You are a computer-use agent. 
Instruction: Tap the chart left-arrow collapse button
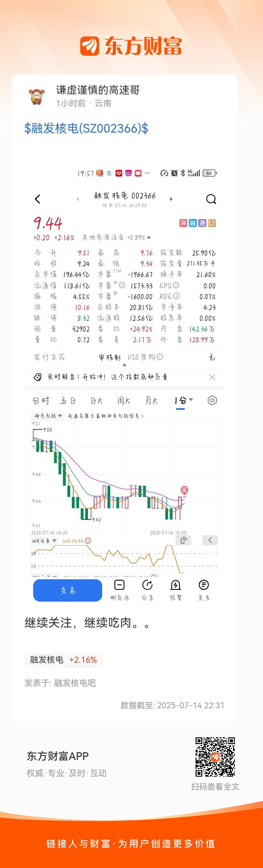(210, 540)
